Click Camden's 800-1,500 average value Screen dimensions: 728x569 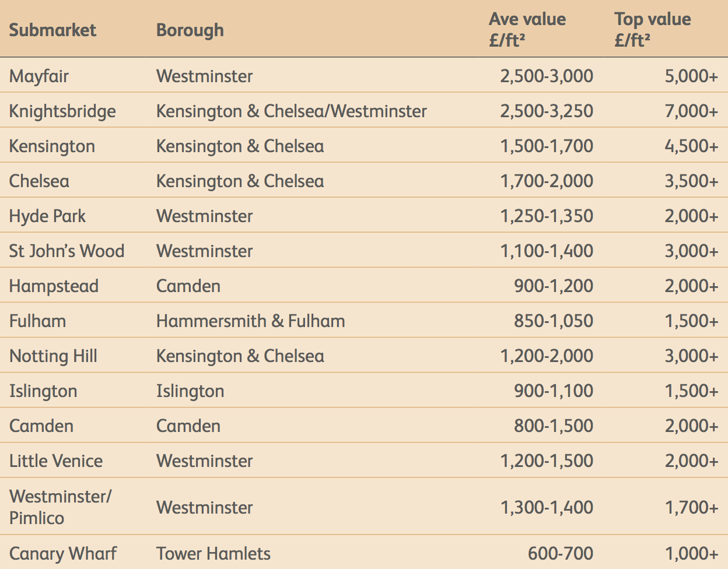click(x=553, y=426)
